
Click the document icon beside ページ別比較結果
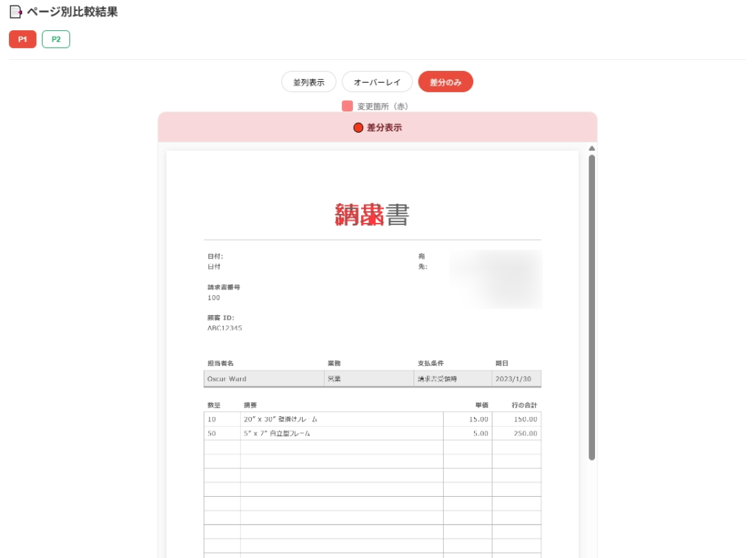point(15,11)
